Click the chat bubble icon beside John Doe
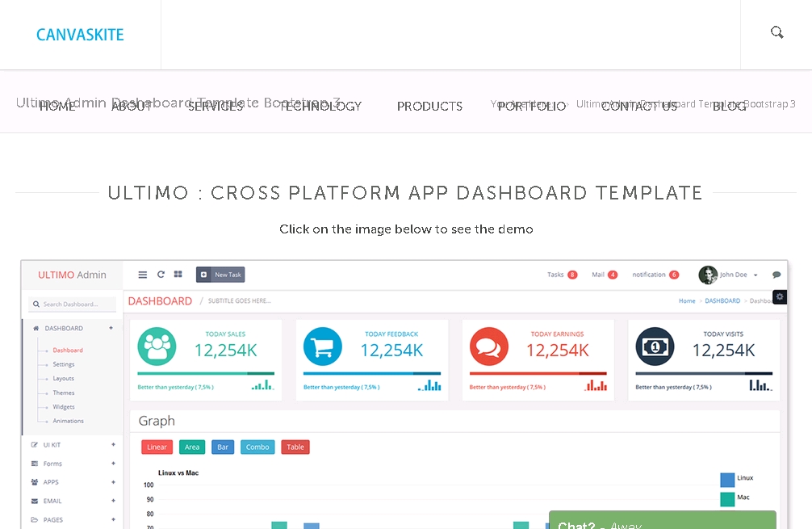This screenshot has width=812, height=529. (776, 275)
